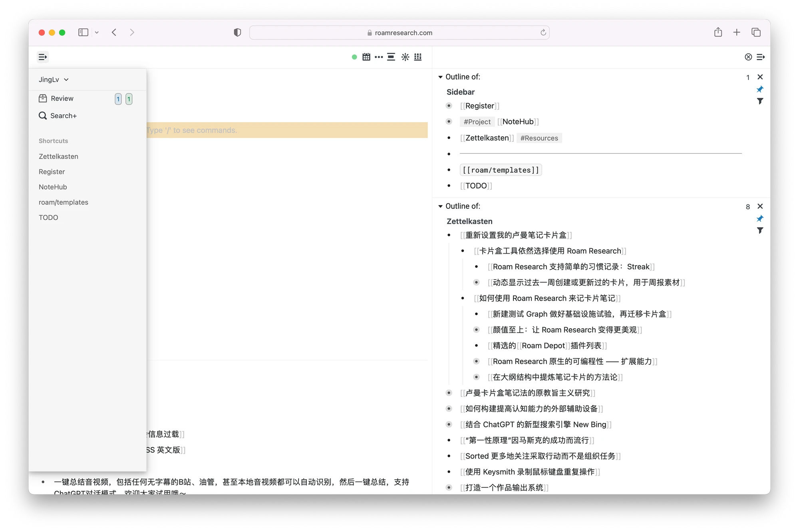Toggle the left sidebar menu icon
This screenshot has height=532, width=799.
(43, 57)
